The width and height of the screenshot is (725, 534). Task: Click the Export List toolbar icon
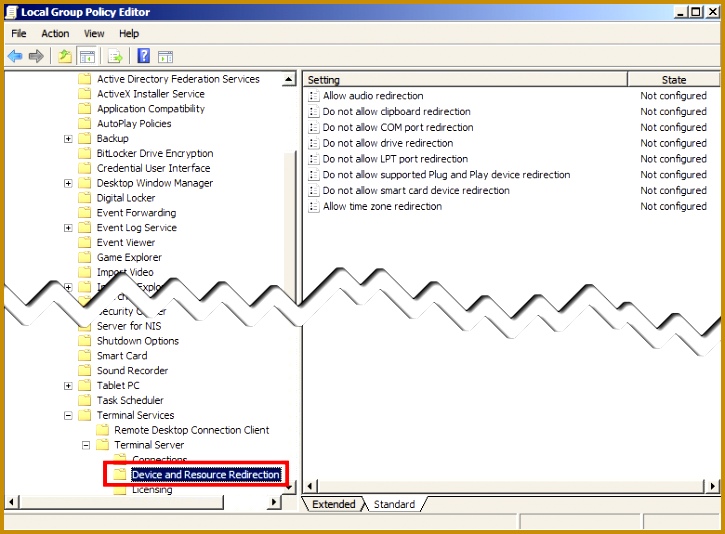(115, 57)
